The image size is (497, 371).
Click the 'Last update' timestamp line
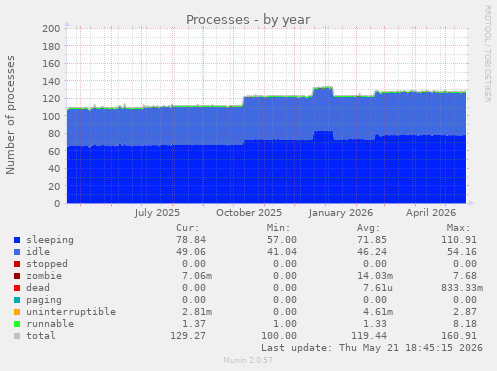[x=372, y=348]
